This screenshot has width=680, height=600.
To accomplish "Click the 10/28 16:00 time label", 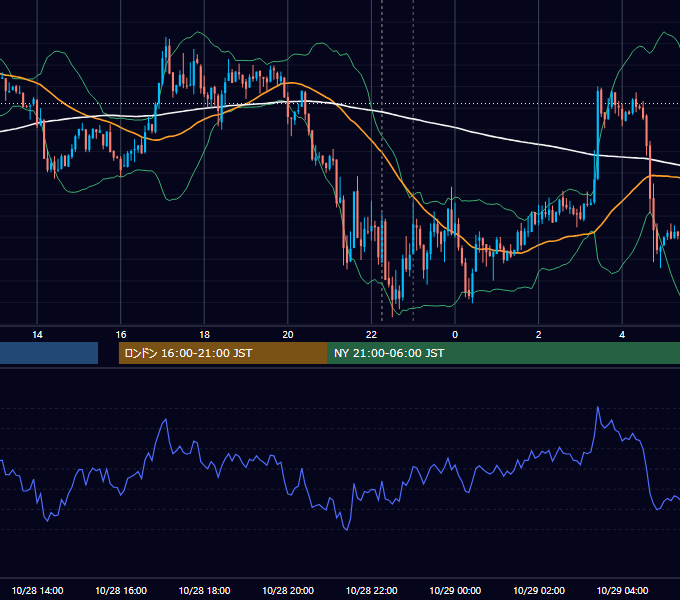I will (121, 590).
